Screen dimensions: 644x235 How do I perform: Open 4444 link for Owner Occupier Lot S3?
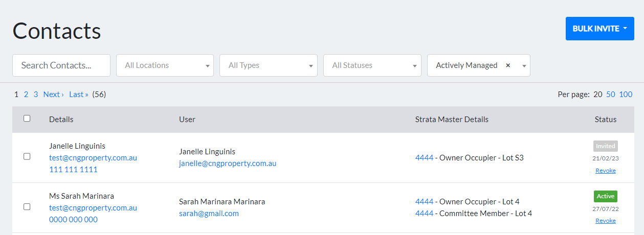(424, 158)
